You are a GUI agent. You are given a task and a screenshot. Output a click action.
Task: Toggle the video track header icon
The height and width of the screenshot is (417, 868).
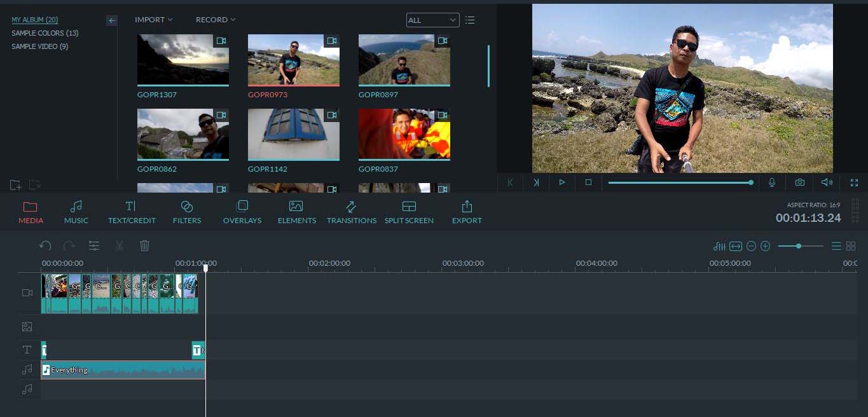27,293
